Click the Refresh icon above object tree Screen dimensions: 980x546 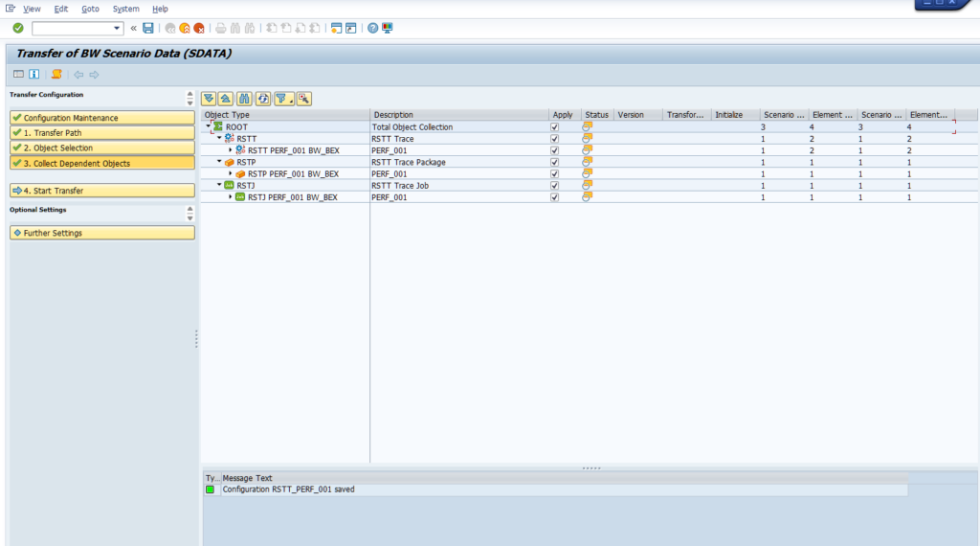(x=262, y=99)
